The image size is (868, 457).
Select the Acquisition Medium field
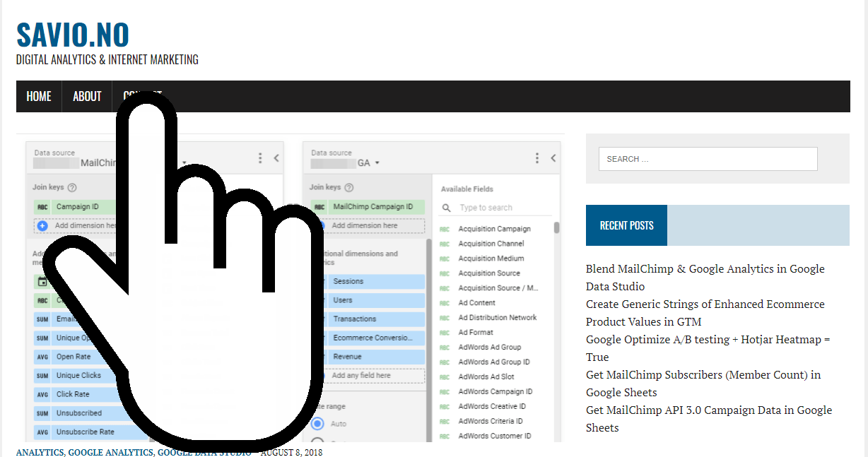tap(491, 259)
